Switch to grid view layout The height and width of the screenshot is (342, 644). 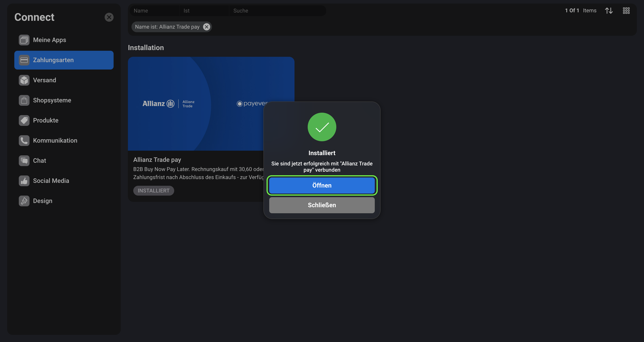pyautogui.click(x=626, y=11)
